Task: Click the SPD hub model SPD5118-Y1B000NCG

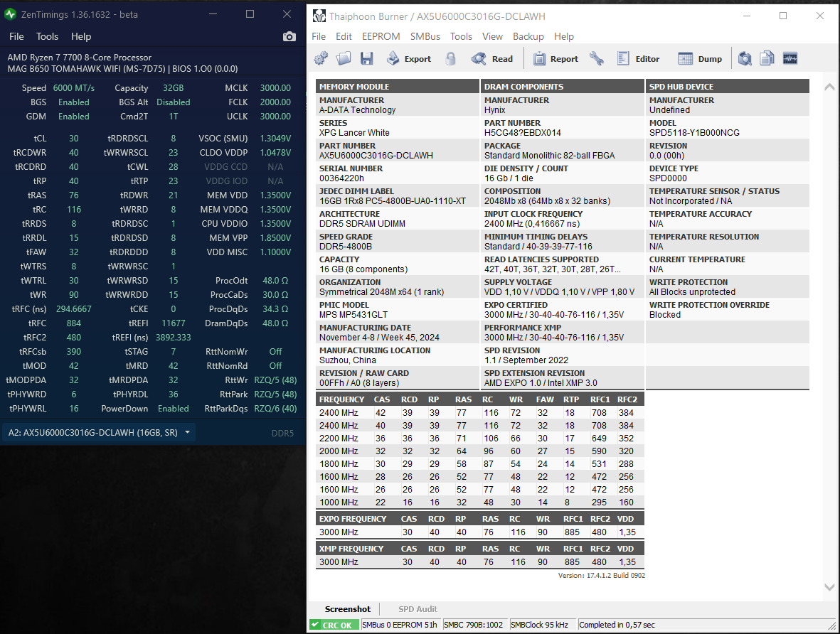Action: [694, 133]
